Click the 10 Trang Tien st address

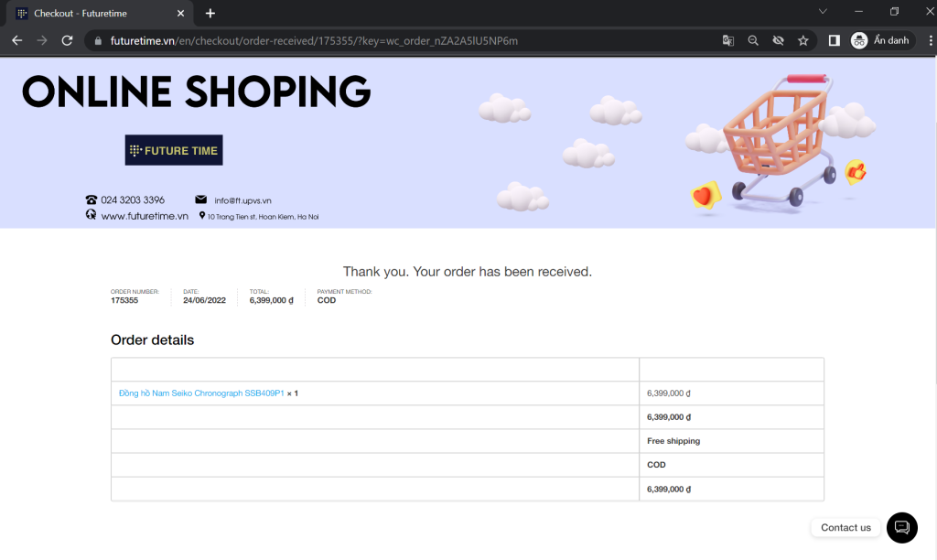263,216
